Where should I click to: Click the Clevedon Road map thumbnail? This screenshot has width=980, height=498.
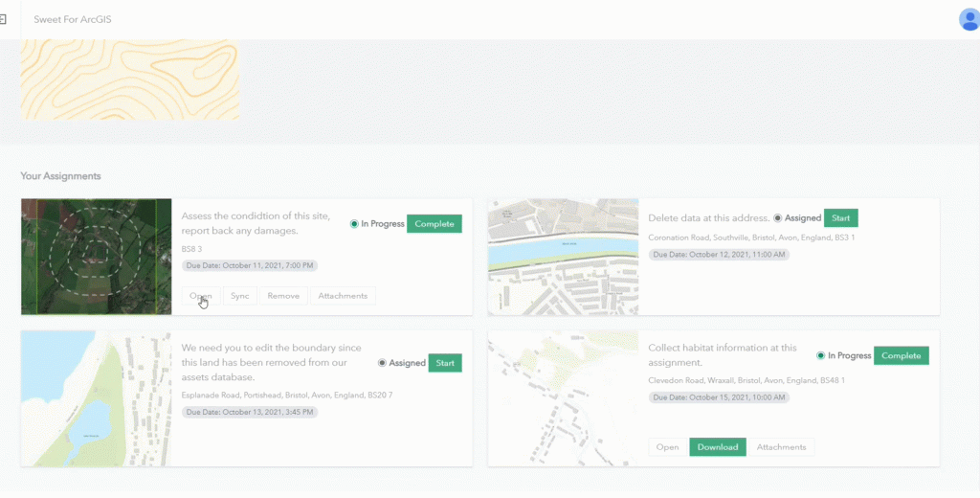tap(563, 398)
